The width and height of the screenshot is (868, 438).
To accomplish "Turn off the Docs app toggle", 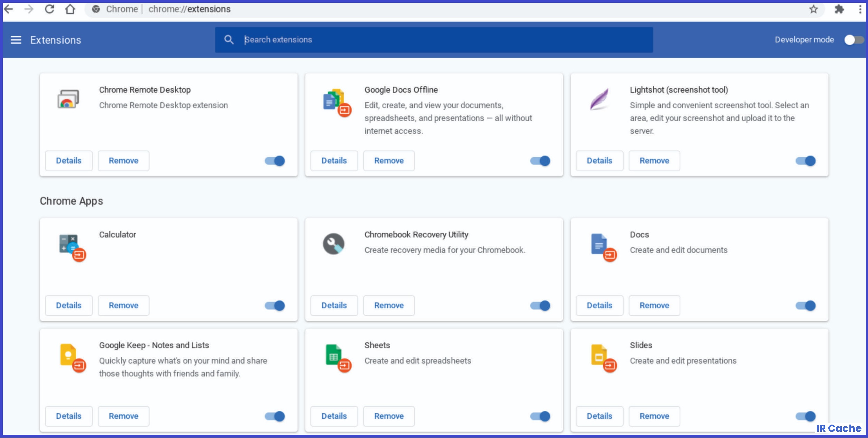I will pyautogui.click(x=806, y=306).
